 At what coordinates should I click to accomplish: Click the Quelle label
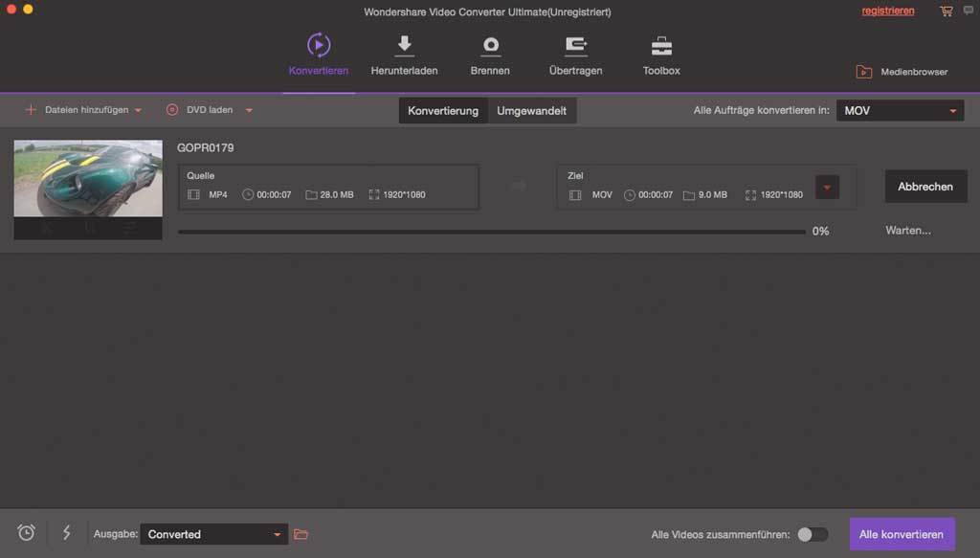click(201, 176)
